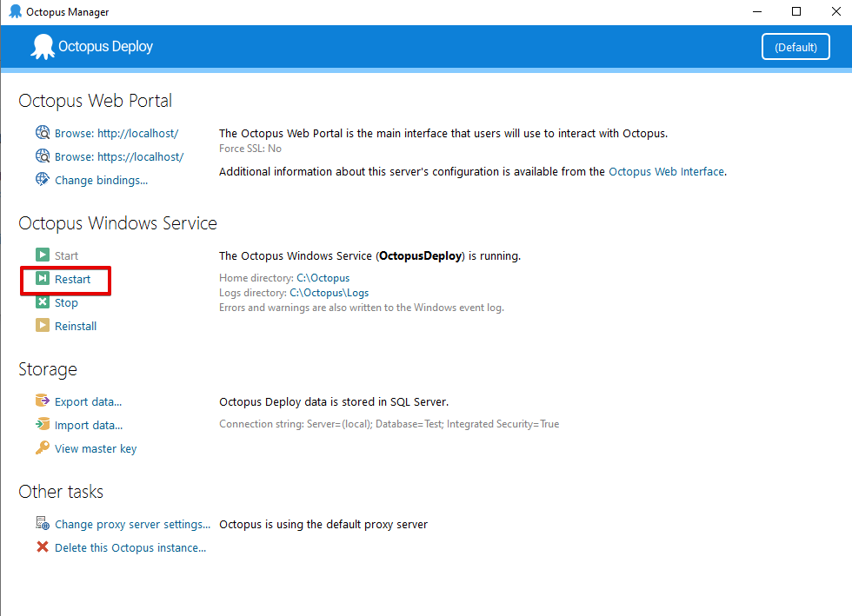Click the Octopus Windows Service heading

(x=118, y=223)
